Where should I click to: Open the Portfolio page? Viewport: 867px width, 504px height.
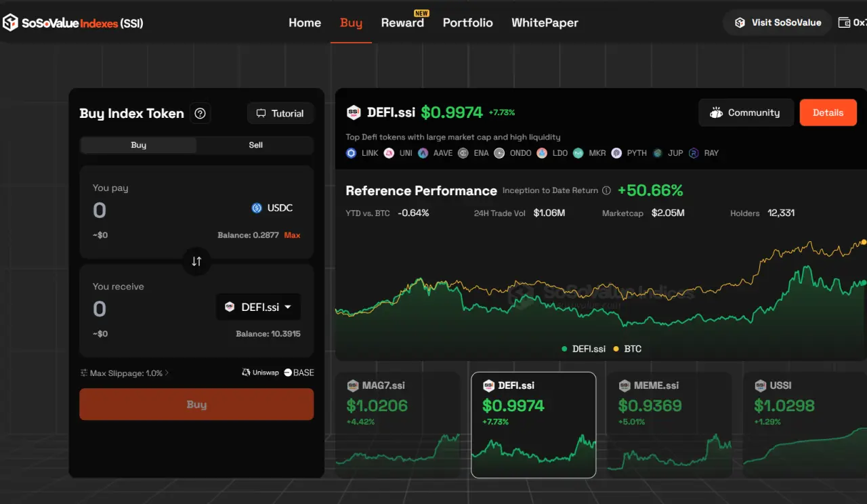coord(468,22)
